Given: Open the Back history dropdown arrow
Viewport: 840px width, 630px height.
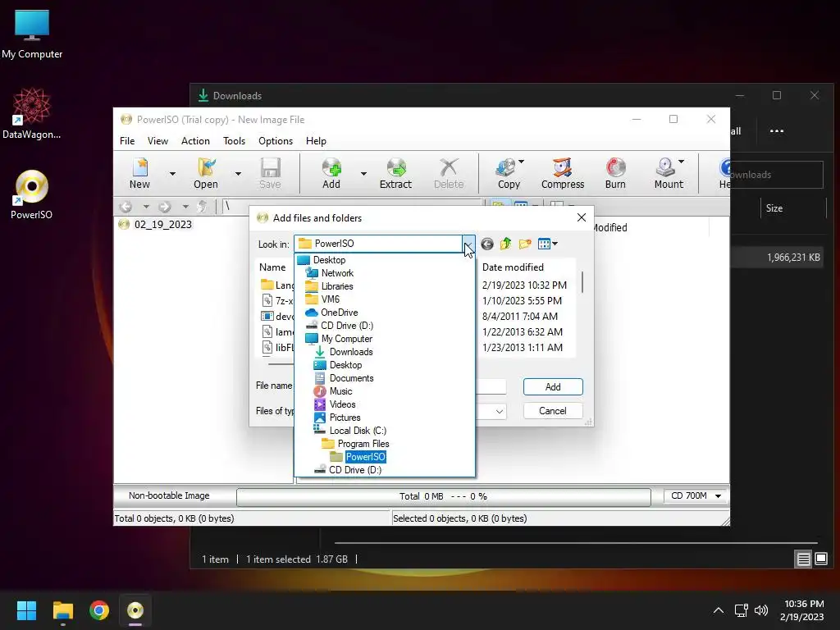Looking at the screenshot, I should coord(146,206).
